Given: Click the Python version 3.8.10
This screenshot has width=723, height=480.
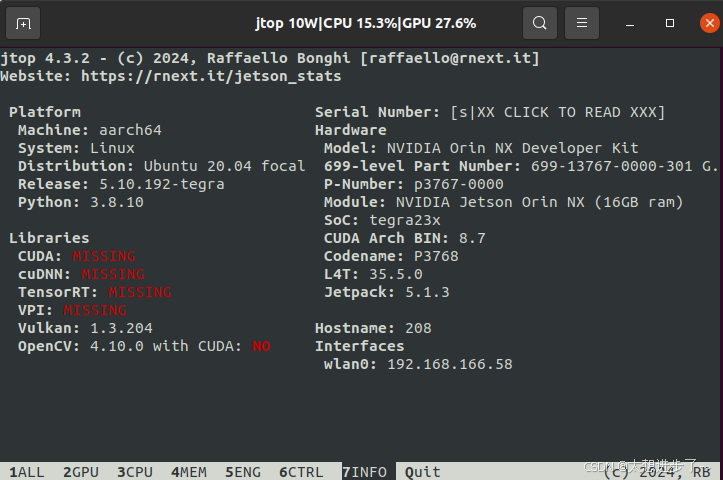Looking at the screenshot, I should (x=117, y=202).
